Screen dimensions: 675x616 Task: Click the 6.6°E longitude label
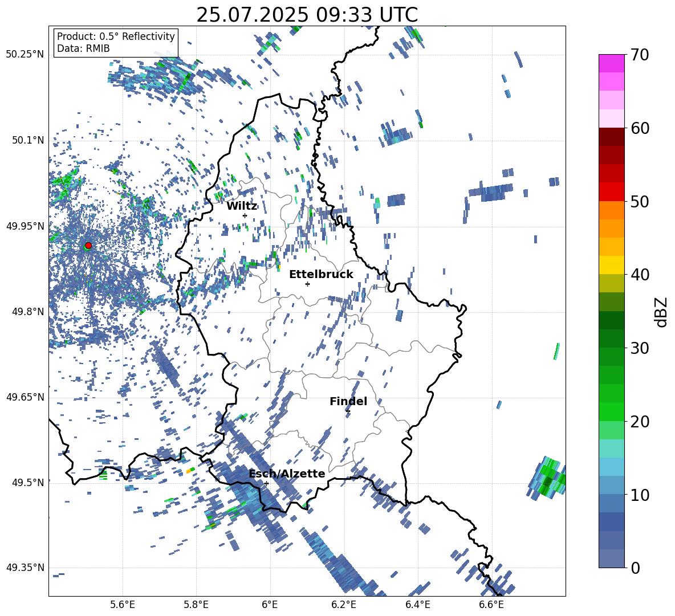pyautogui.click(x=491, y=605)
